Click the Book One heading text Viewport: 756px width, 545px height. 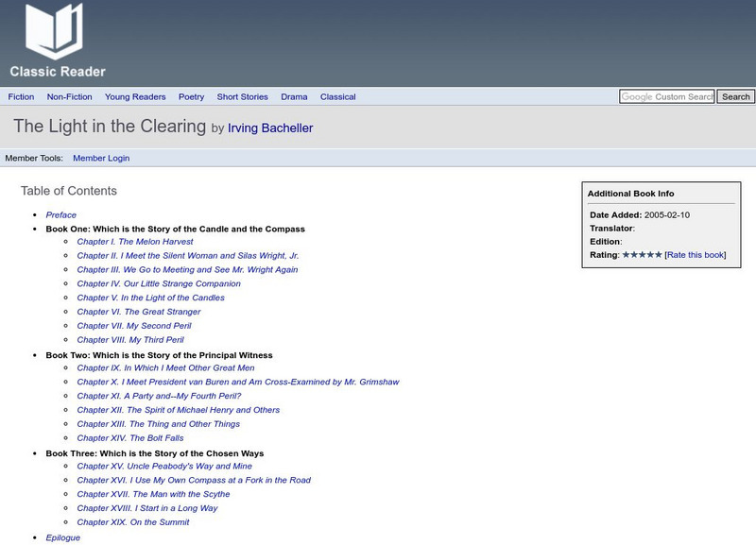click(176, 229)
